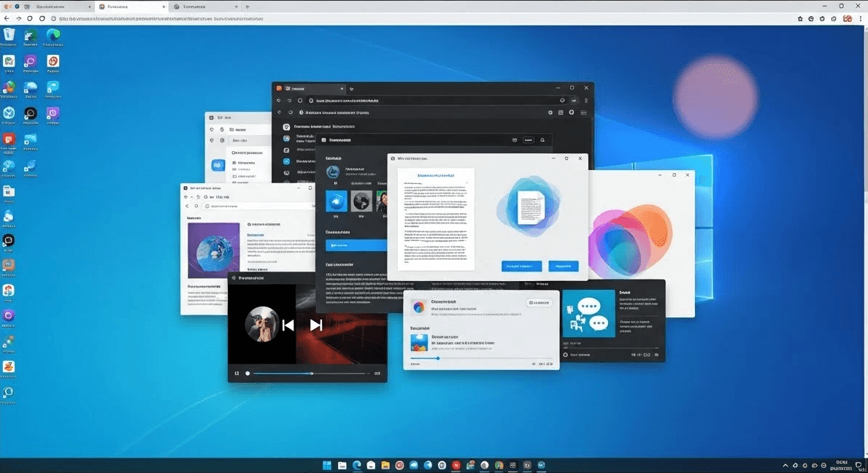Viewport: 868px width, 473px height.
Task: Open a new tab in dark browser window
Action: pos(352,88)
